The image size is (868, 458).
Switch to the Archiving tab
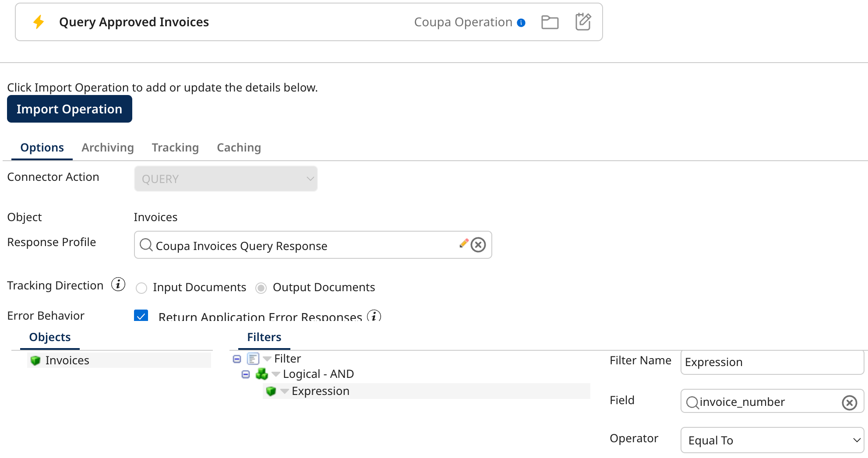point(107,148)
